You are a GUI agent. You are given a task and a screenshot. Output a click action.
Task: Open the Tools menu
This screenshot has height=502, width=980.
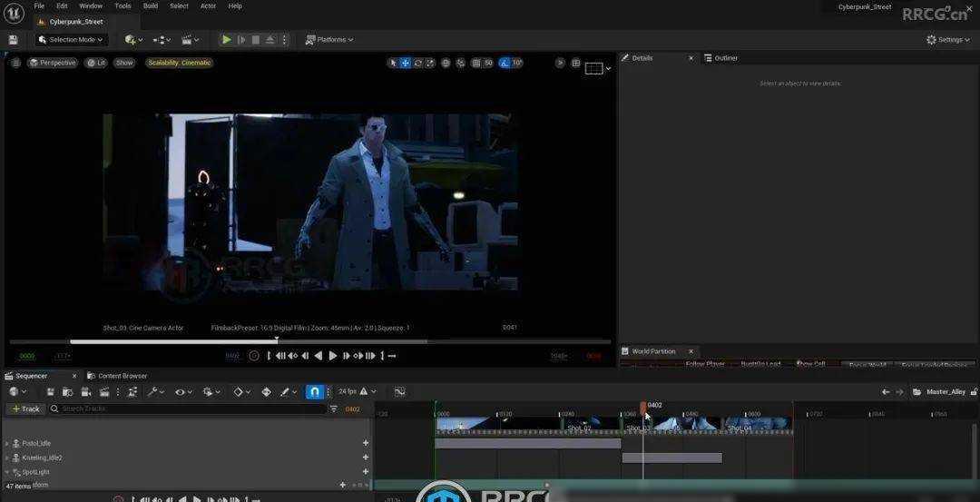click(122, 6)
